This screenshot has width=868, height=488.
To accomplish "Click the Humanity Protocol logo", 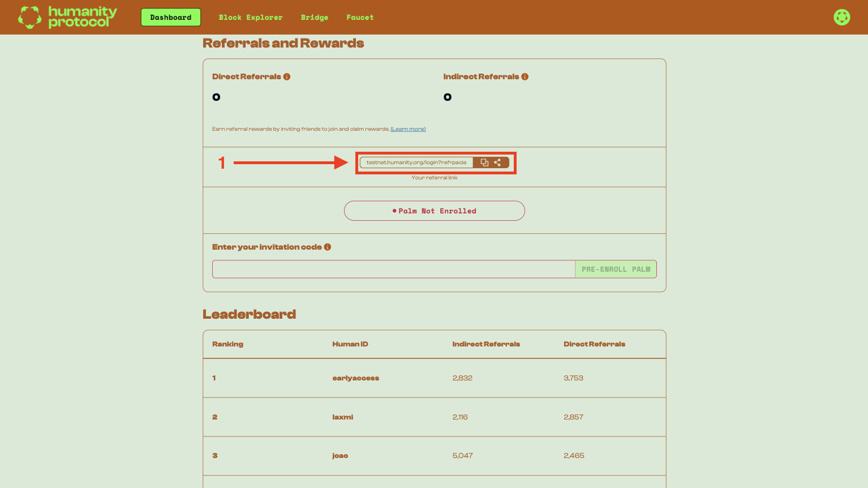I will point(67,17).
